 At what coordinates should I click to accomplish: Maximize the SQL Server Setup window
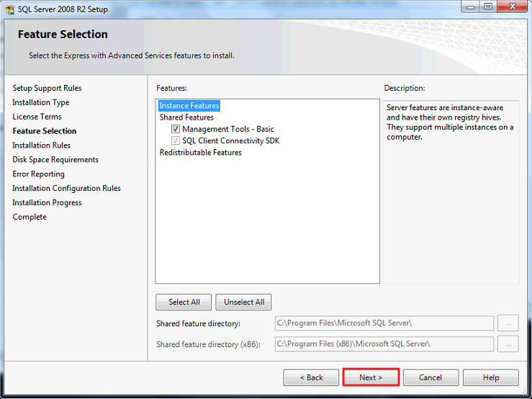click(x=488, y=6)
